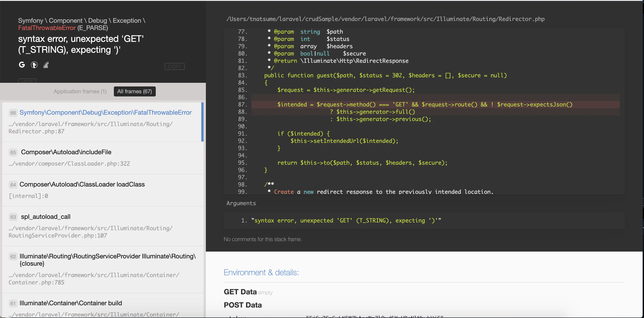Search the error on DuckDuckGo icon
The height and width of the screenshot is (318, 644).
click(34, 65)
